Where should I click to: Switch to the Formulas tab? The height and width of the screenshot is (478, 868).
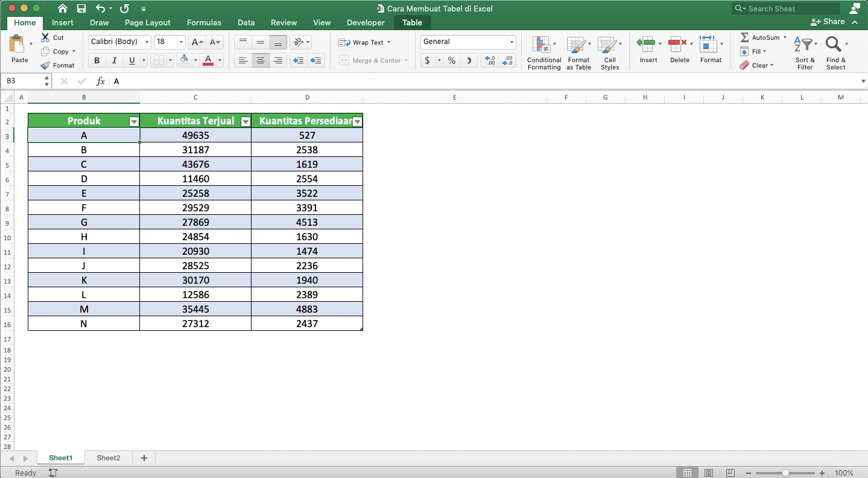[x=204, y=23]
